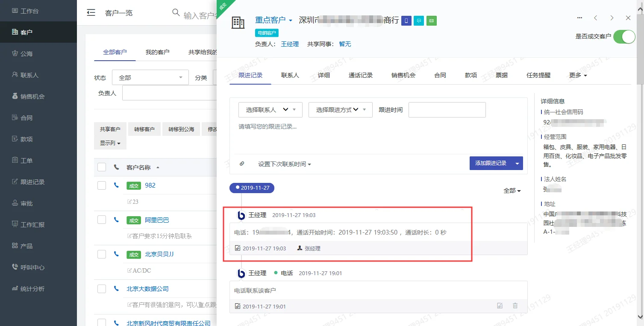The width and height of the screenshot is (644, 326).
Task: Open the 全部 filter above follow-up timeline
Action: (x=512, y=191)
